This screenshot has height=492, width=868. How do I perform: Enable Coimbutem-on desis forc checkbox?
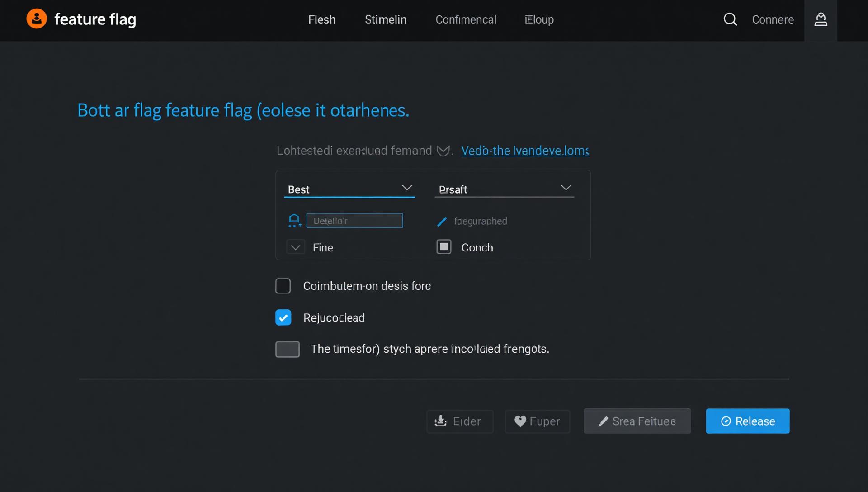[x=283, y=286]
